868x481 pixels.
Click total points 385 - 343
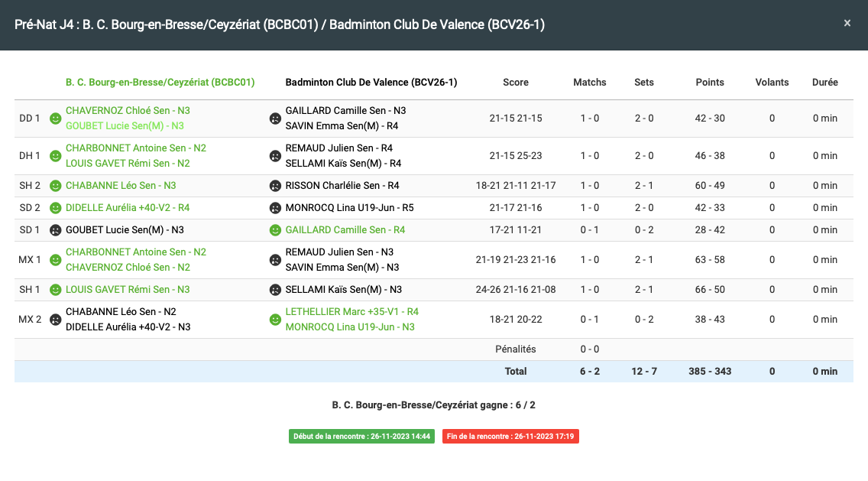point(710,372)
